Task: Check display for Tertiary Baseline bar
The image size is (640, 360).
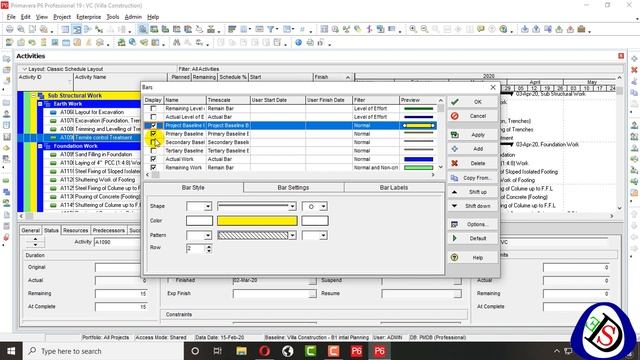Action: coord(153,151)
